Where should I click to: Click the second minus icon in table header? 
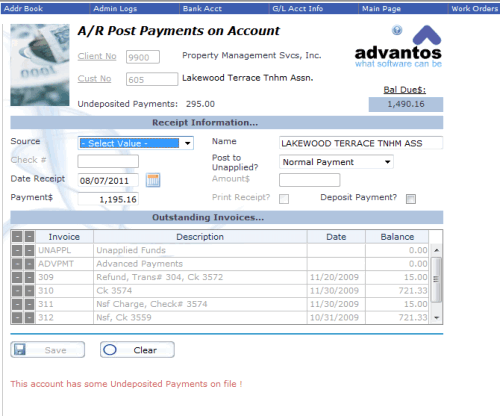coord(29,237)
